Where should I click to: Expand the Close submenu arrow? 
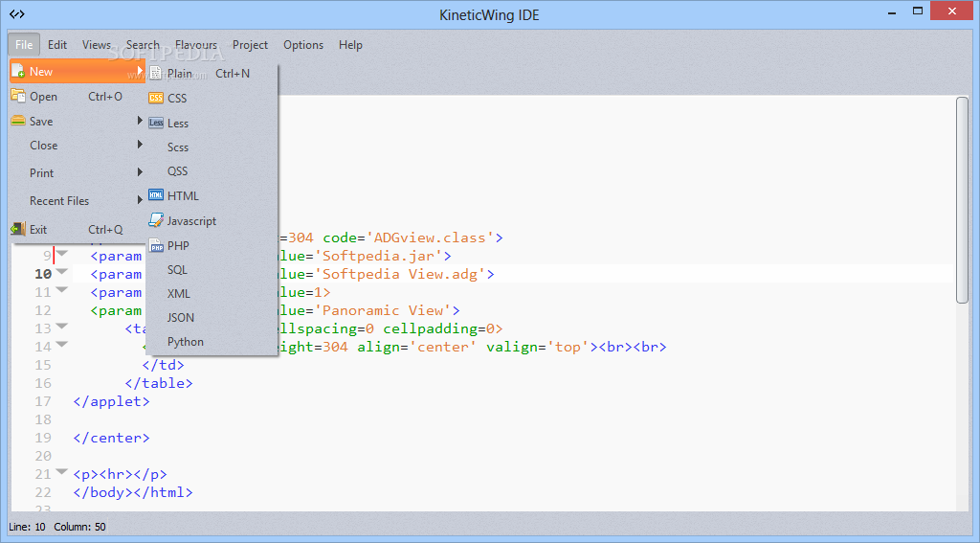140,145
